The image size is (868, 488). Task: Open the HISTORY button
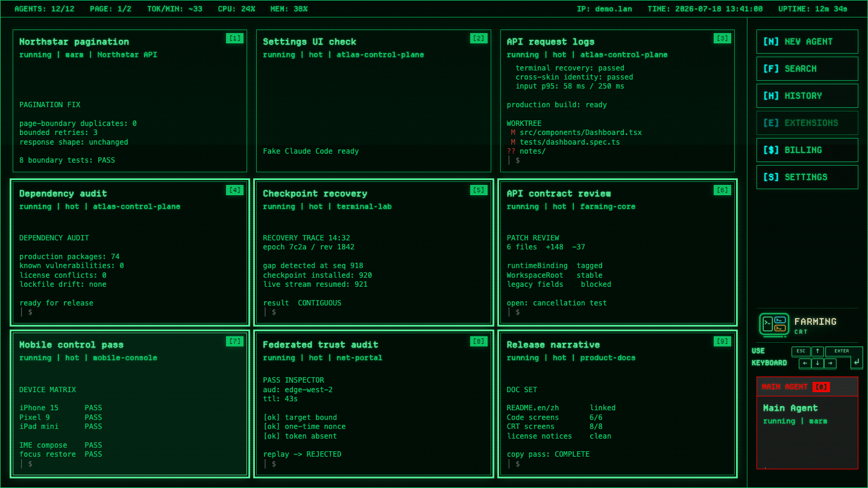(807, 96)
